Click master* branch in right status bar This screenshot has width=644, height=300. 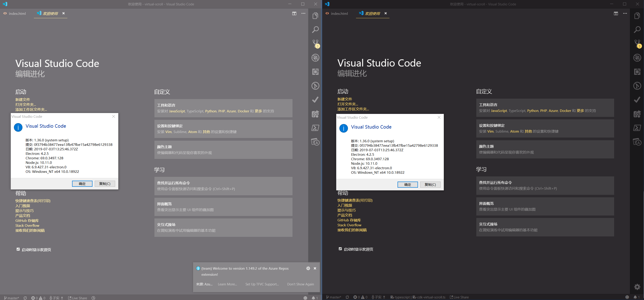pyautogui.click(x=334, y=297)
